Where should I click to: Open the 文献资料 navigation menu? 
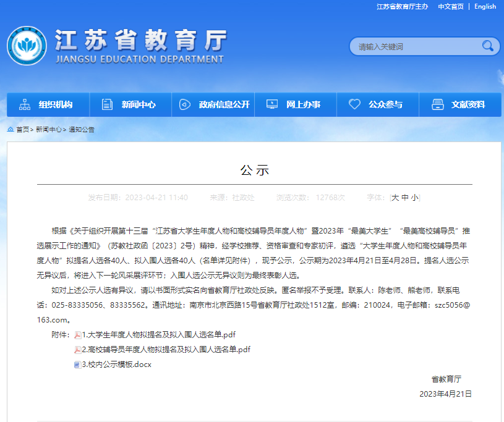(468, 104)
